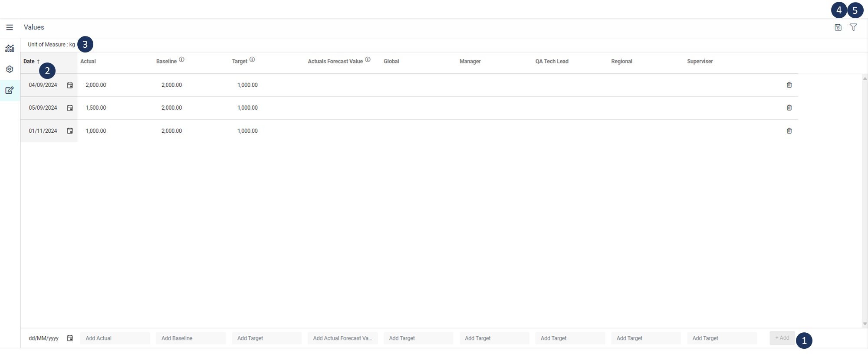Edit the 05/09/2024 date cell
Screen dimensions: 868x354
[x=43, y=108]
